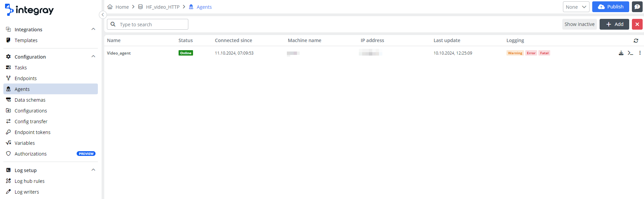Click the download icon in Video_agent row
Viewport: 644px width, 199px height.
[621, 53]
